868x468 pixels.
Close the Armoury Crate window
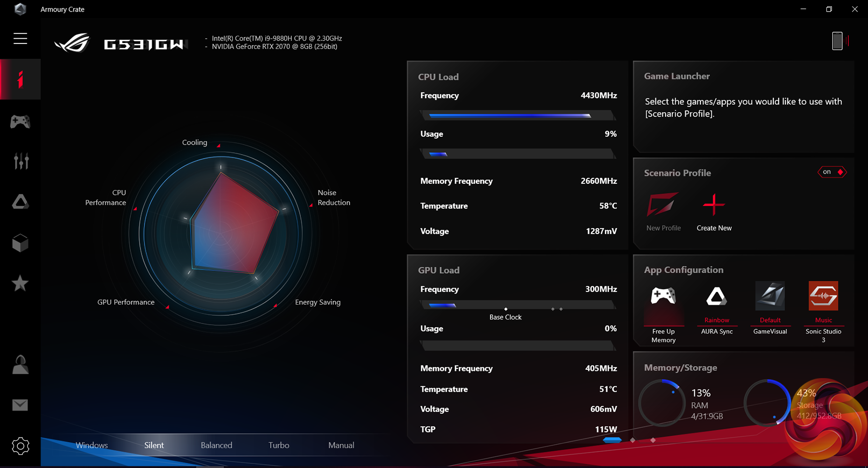pyautogui.click(x=854, y=9)
